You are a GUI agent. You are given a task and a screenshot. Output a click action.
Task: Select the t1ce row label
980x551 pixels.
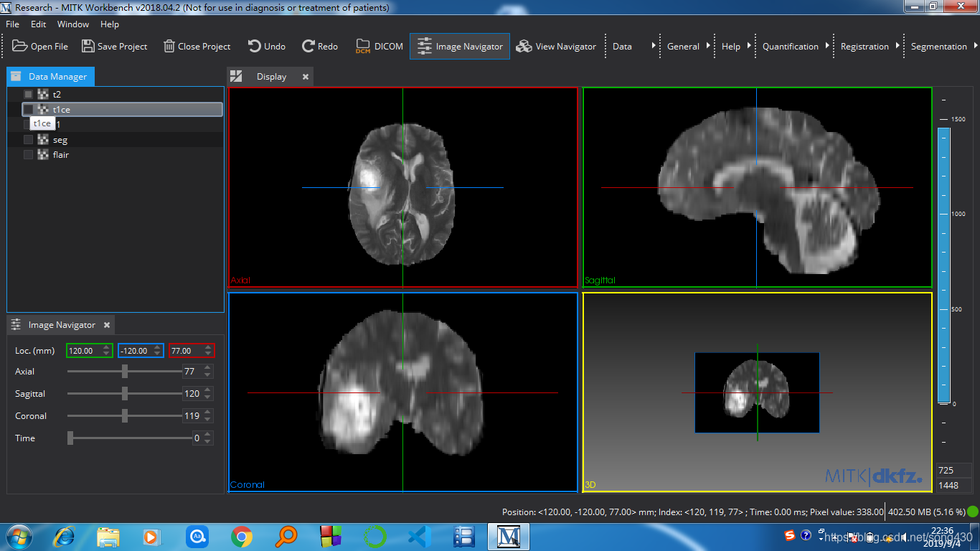tap(62, 109)
